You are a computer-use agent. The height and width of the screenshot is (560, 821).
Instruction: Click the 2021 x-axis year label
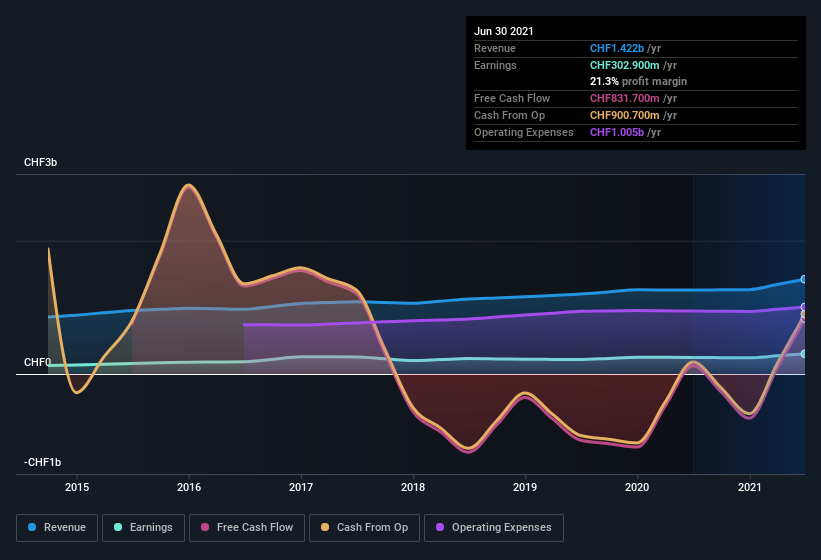click(x=749, y=487)
